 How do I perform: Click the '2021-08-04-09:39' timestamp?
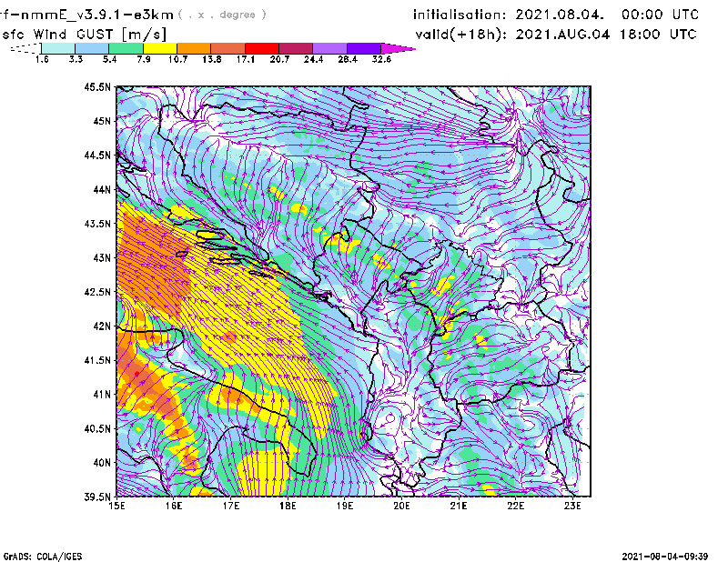point(665,557)
